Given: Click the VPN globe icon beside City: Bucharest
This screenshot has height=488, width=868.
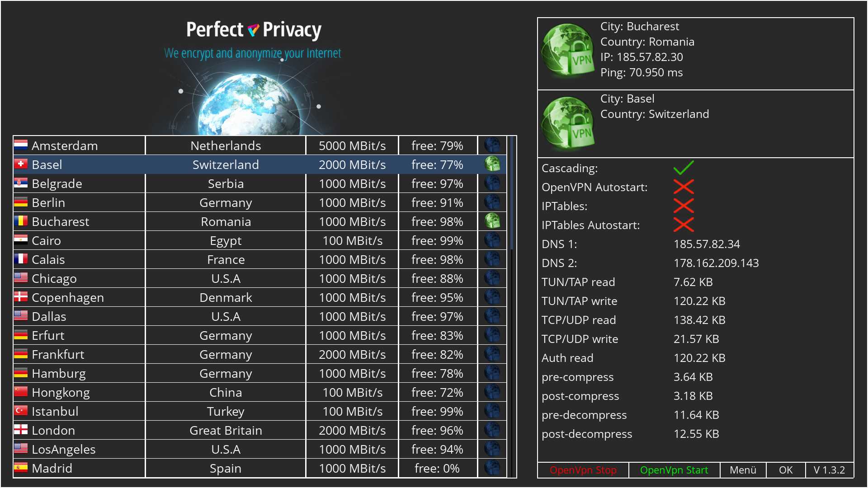Looking at the screenshot, I should 568,50.
